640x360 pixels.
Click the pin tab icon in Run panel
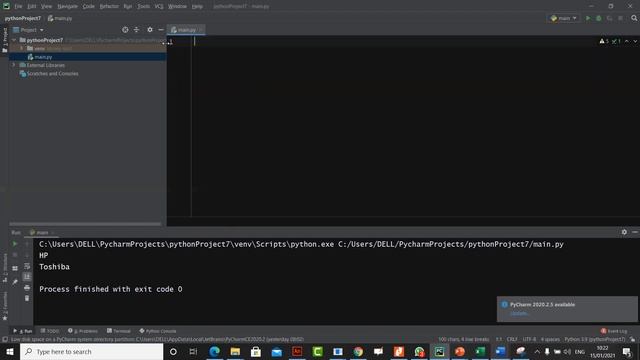[x=15, y=282]
